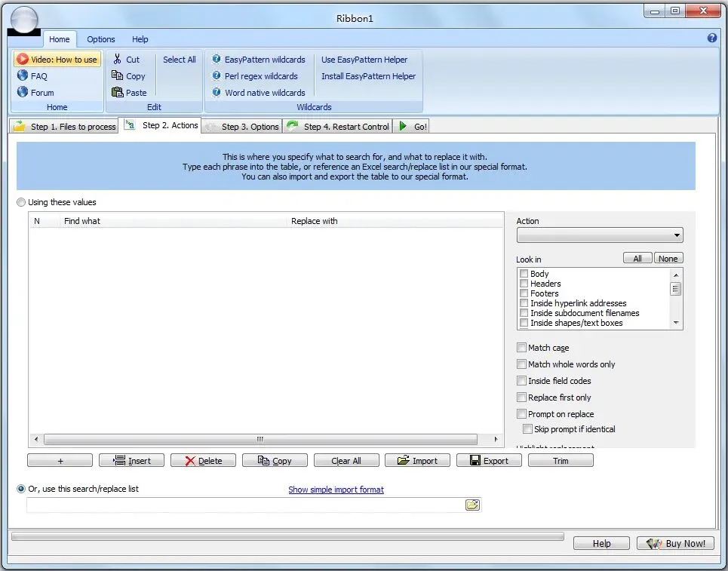Image resolution: width=728 pixels, height=571 pixels.
Task: Click the Copy command in Edit group
Action: (x=128, y=75)
